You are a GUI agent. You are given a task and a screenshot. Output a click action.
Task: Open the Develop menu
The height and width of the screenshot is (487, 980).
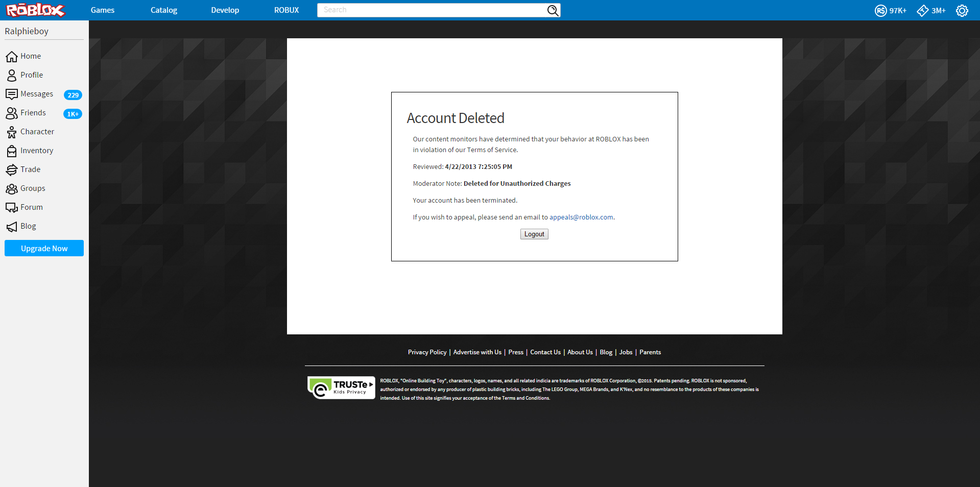pos(225,10)
